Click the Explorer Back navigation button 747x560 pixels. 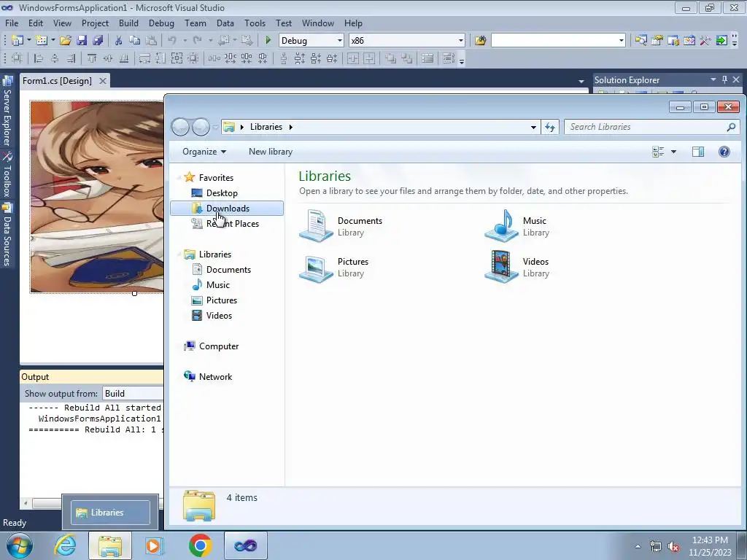(181, 127)
